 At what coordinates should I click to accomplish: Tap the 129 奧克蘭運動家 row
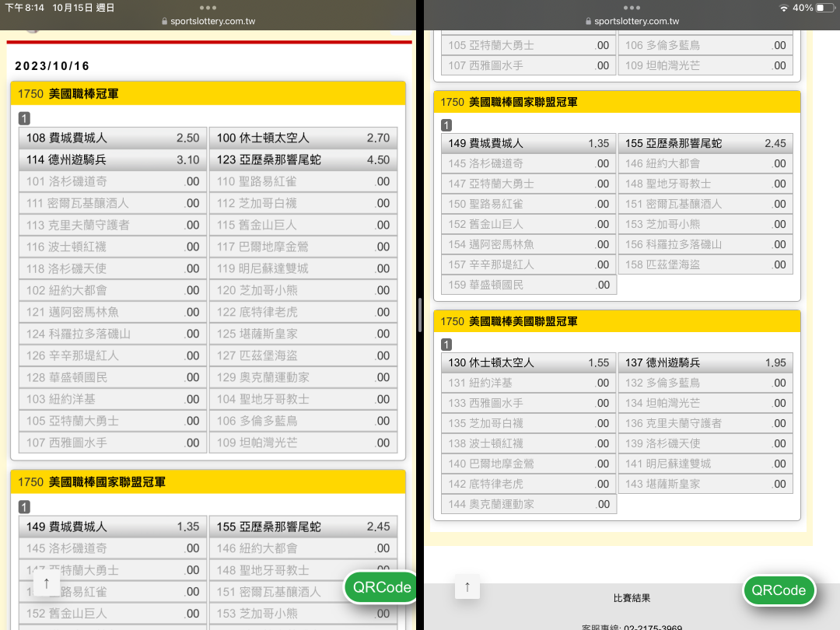[303, 378]
